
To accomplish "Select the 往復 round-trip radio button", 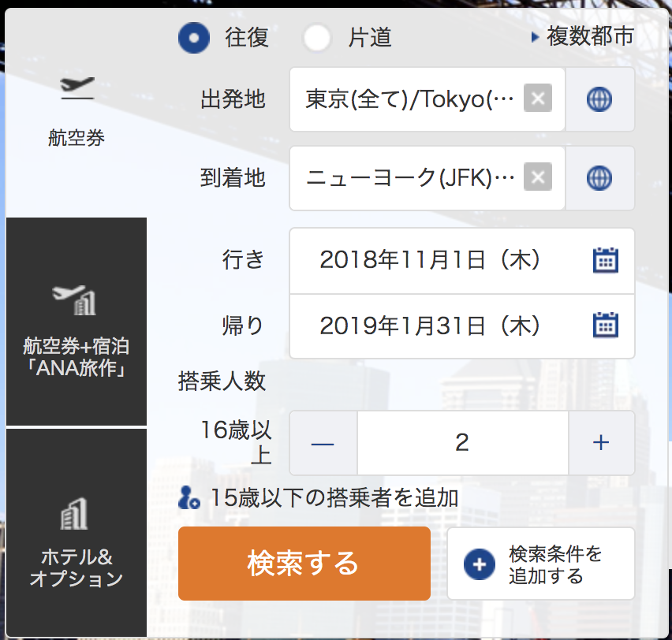I will pos(194,38).
